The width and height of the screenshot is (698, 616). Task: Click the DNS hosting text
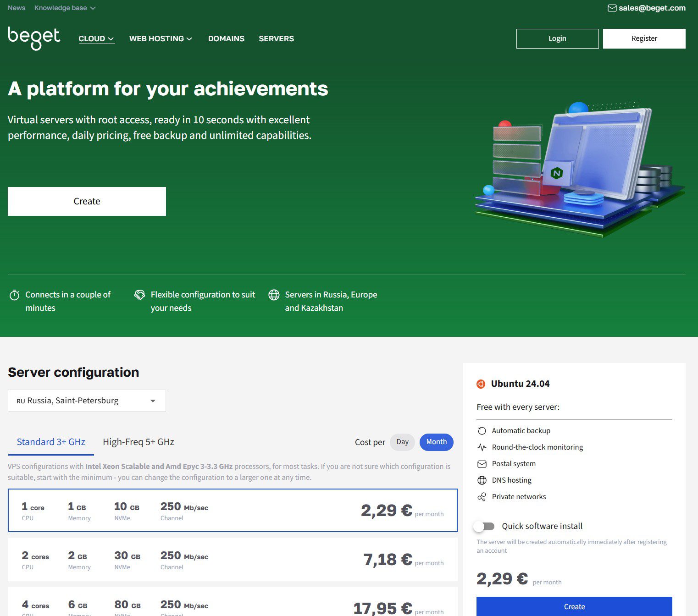[512, 480]
